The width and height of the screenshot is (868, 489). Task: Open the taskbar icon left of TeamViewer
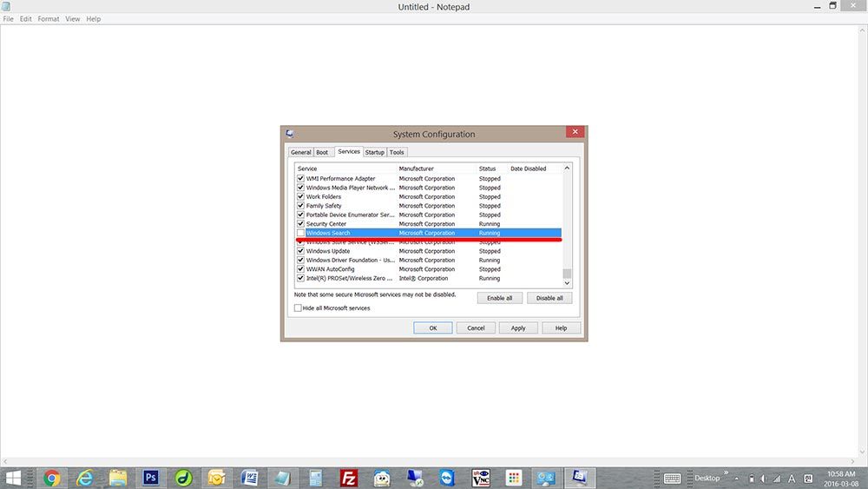414,478
